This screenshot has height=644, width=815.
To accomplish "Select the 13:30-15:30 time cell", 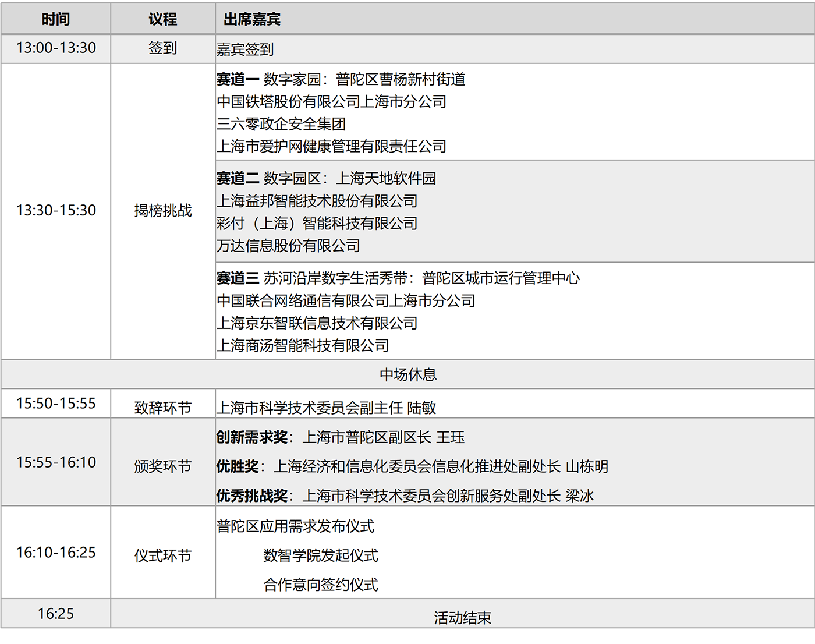I will click(x=56, y=211).
